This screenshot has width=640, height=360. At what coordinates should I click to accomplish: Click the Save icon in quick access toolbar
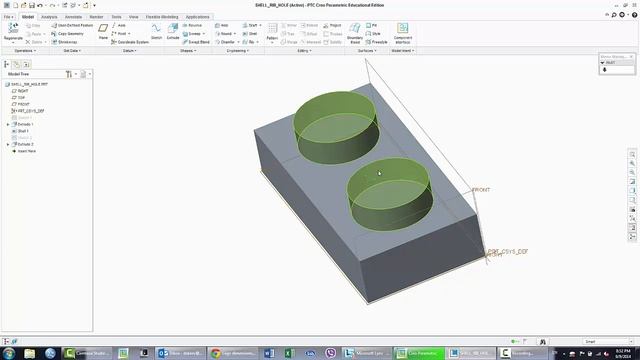click(x=31, y=5)
